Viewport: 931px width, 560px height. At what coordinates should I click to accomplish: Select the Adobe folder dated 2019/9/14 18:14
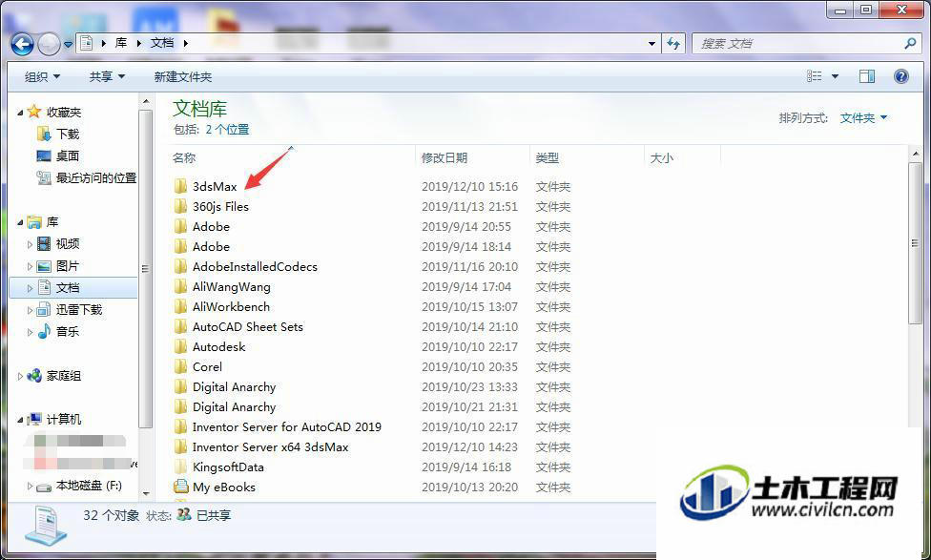[211, 247]
